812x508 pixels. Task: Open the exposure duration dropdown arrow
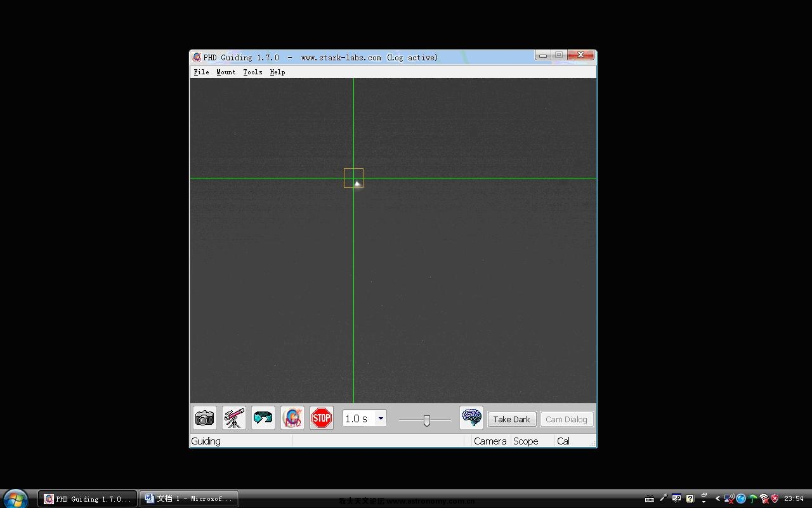381,418
